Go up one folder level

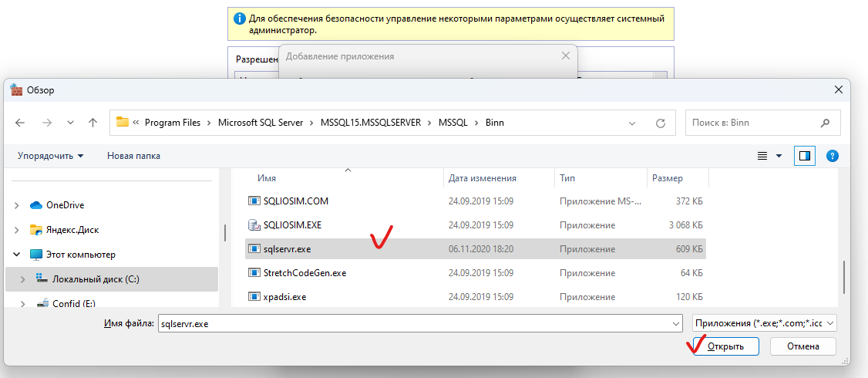[x=93, y=123]
